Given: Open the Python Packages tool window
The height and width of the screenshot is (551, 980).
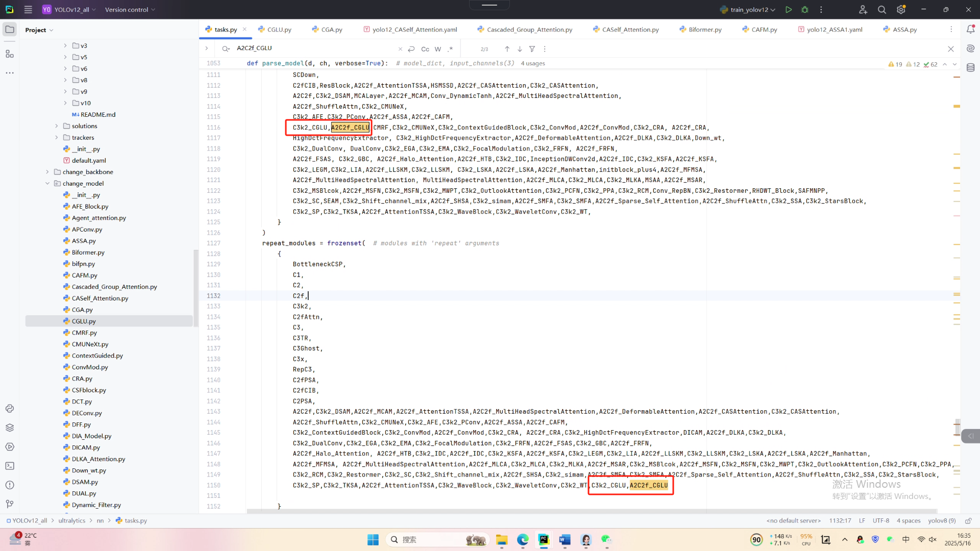Looking at the screenshot, I should (x=10, y=428).
